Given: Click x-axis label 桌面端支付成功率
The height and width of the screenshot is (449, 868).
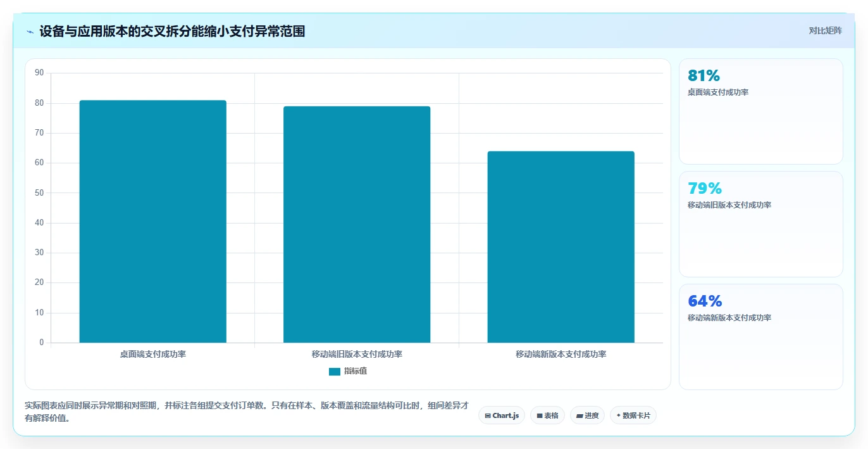Looking at the screenshot, I should pyautogui.click(x=152, y=355).
